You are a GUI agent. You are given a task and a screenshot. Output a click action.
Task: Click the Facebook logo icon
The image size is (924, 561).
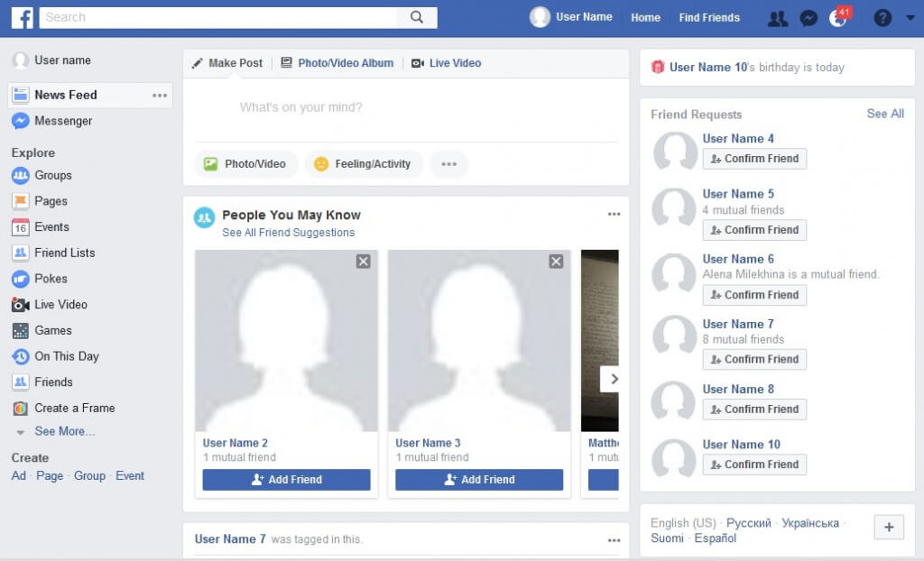[22, 17]
